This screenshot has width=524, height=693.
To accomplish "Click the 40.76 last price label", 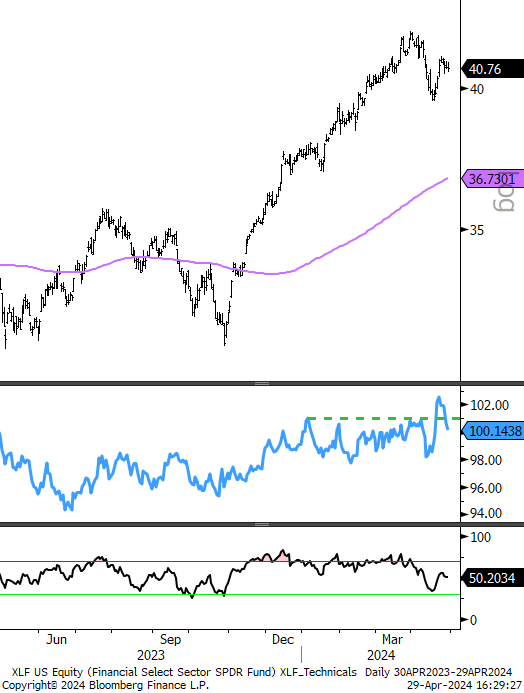I will tap(492, 69).
